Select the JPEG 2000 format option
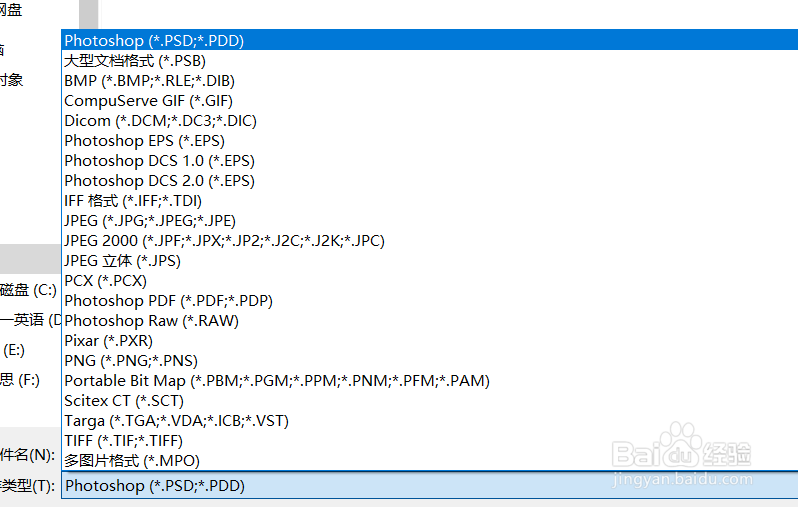Screen dimensions: 798x507 click(430, 240)
